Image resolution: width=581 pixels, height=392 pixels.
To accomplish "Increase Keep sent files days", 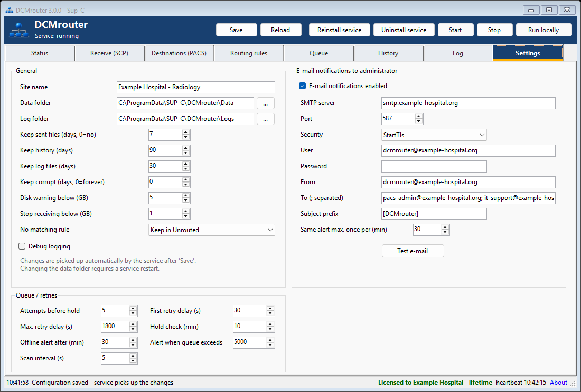I will [186, 132].
